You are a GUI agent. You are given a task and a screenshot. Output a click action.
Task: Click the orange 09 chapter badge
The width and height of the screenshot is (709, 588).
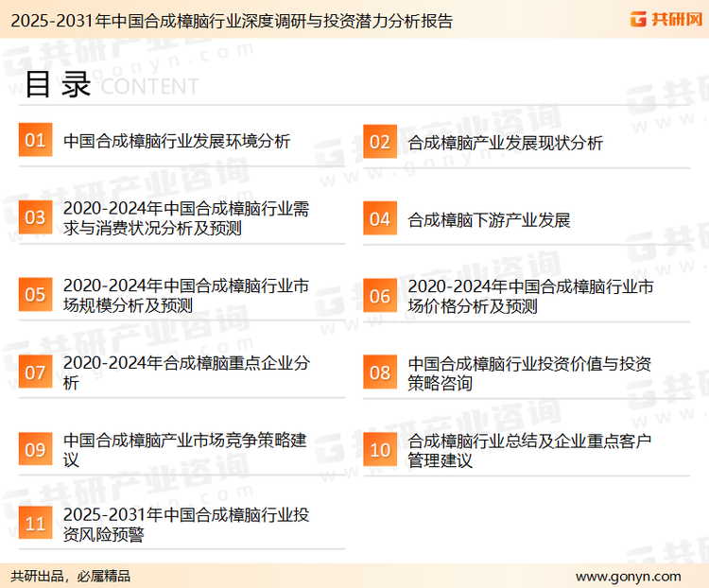(x=35, y=449)
